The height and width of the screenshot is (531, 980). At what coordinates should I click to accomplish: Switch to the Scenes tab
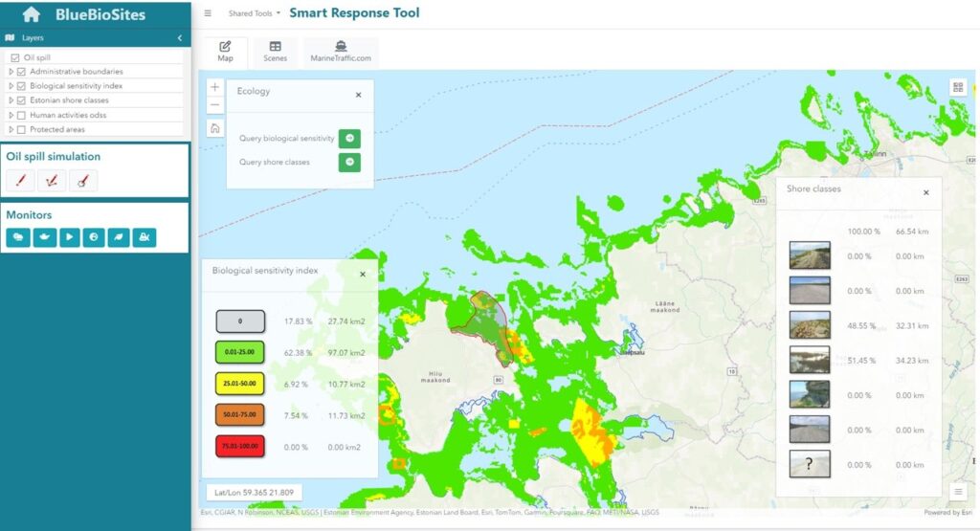pos(275,52)
